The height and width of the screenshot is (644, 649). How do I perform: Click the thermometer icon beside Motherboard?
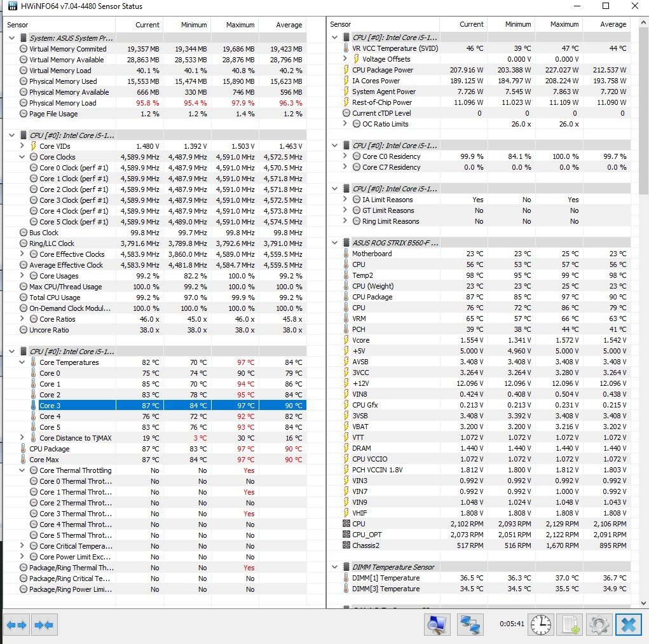click(346, 253)
